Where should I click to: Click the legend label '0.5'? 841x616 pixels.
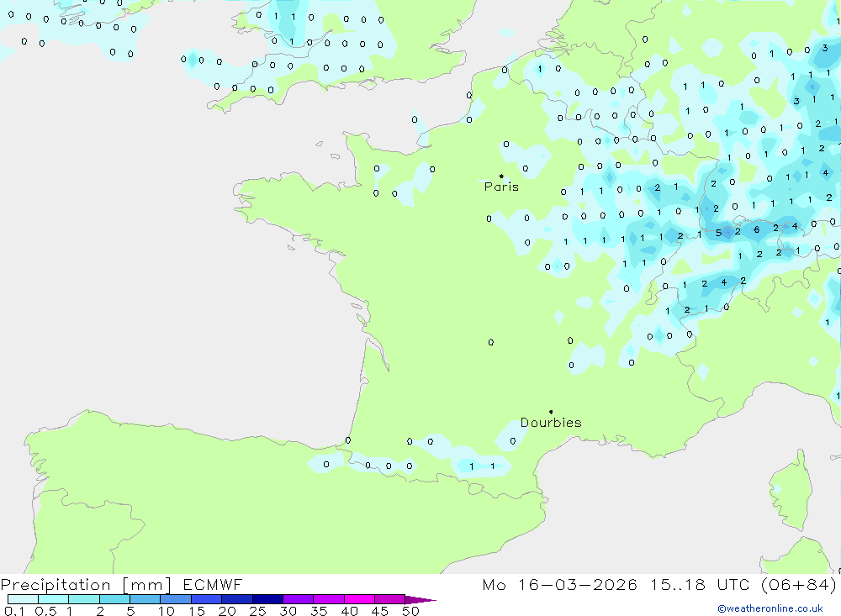click(x=45, y=611)
